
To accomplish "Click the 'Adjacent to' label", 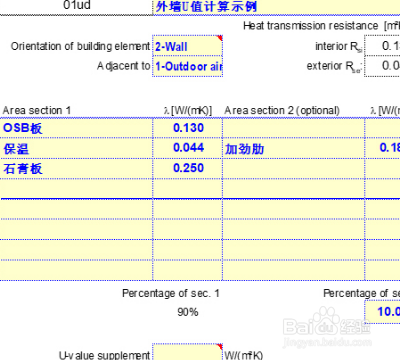I will (124, 66).
